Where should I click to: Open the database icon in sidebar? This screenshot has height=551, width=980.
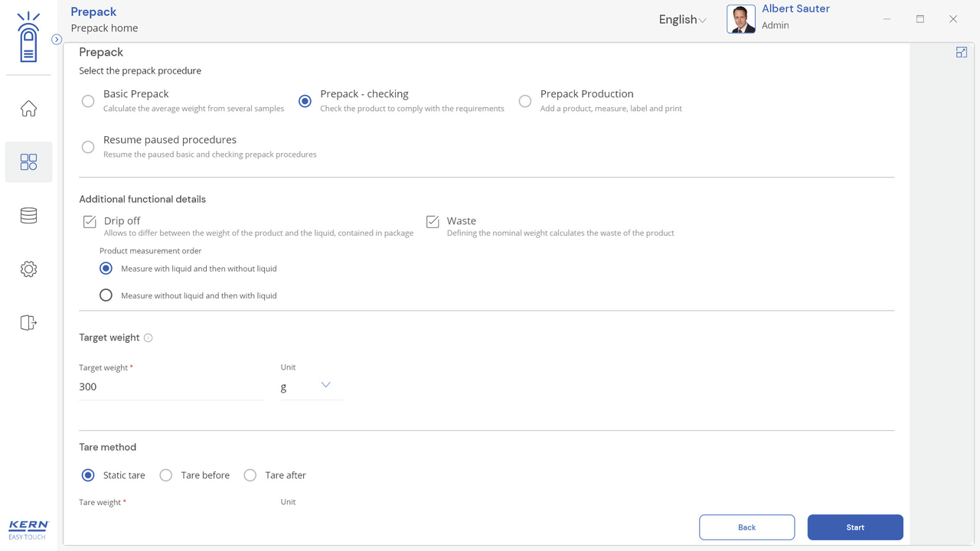pos(28,216)
